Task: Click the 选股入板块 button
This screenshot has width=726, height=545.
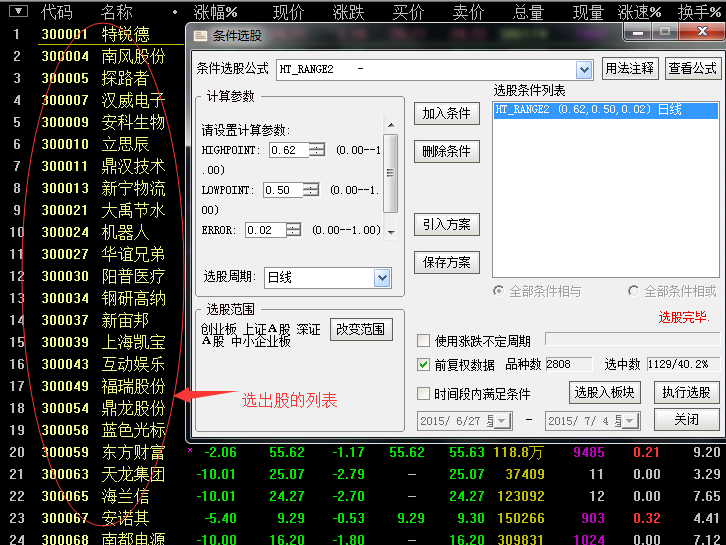Action: coord(604,393)
